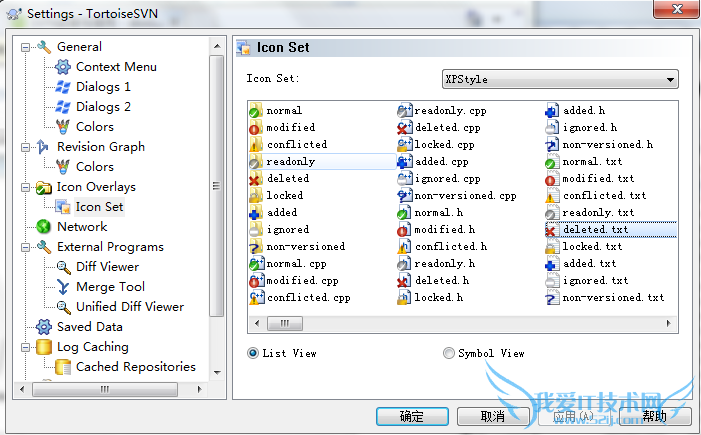Collapse the General tree node

click(26, 47)
